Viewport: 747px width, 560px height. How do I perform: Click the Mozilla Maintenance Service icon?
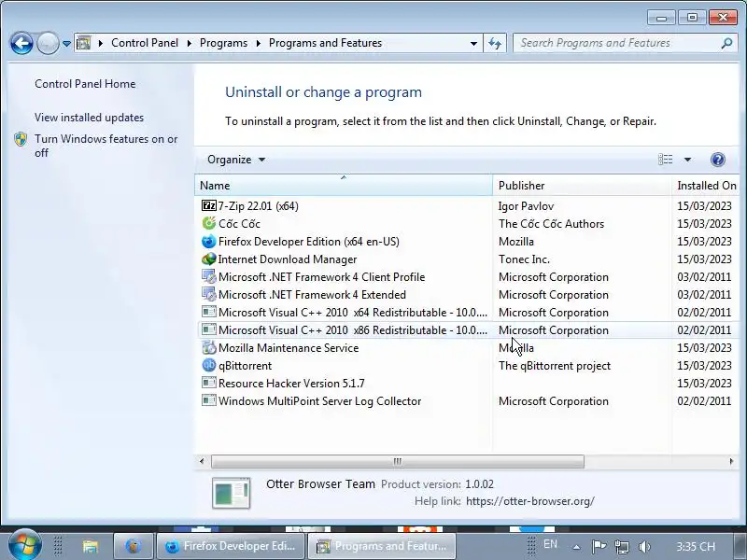(208, 347)
